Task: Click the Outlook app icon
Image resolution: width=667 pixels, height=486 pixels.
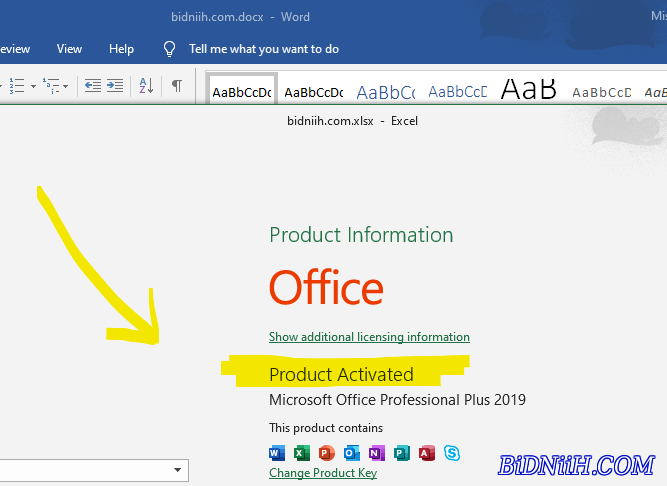Action: click(352, 453)
